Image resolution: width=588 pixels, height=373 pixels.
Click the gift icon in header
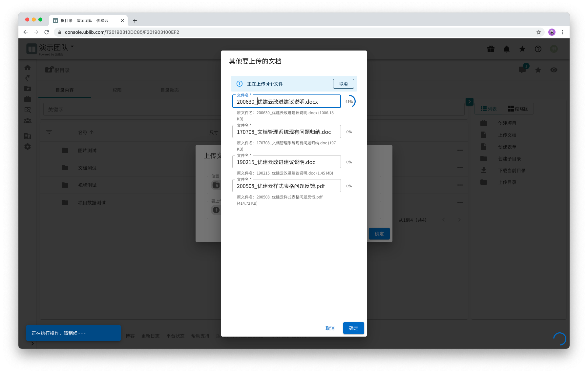click(491, 49)
